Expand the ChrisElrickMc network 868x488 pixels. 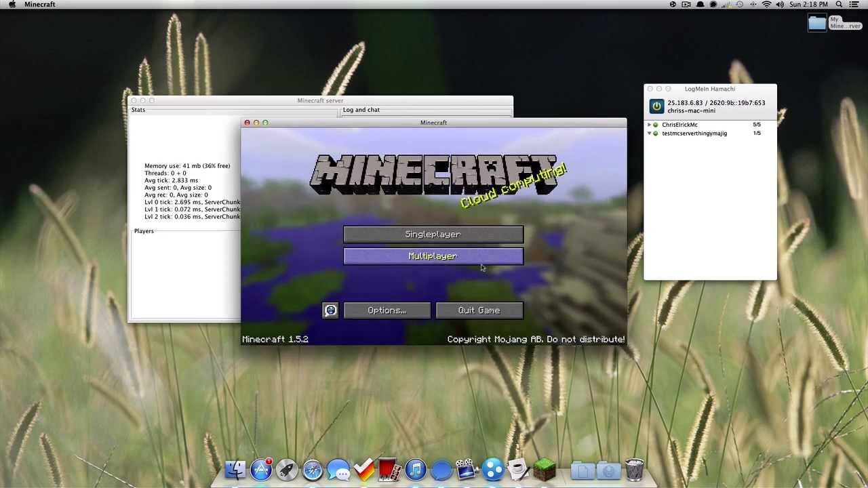(649, 125)
